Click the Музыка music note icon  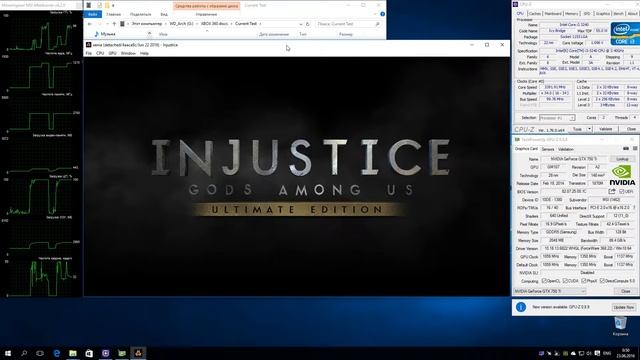tap(96, 34)
